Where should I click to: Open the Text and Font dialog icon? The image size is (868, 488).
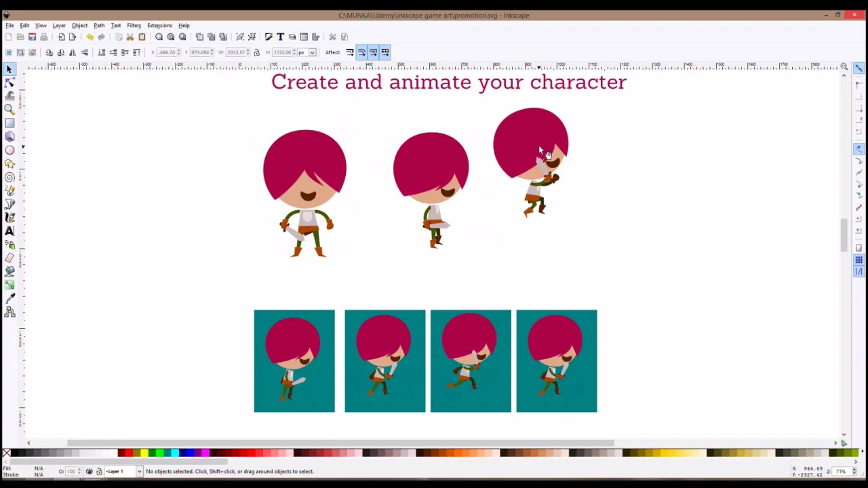[280, 37]
